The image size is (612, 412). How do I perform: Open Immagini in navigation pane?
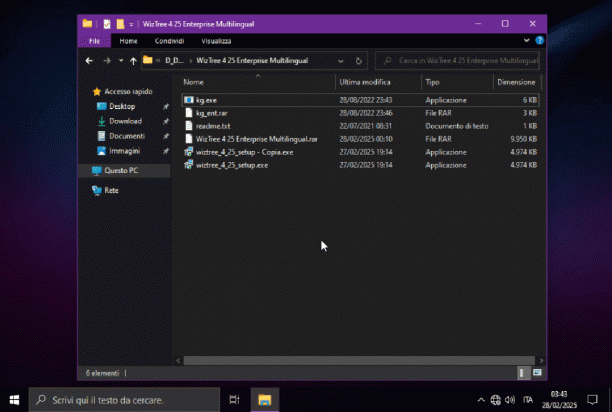[x=124, y=151]
